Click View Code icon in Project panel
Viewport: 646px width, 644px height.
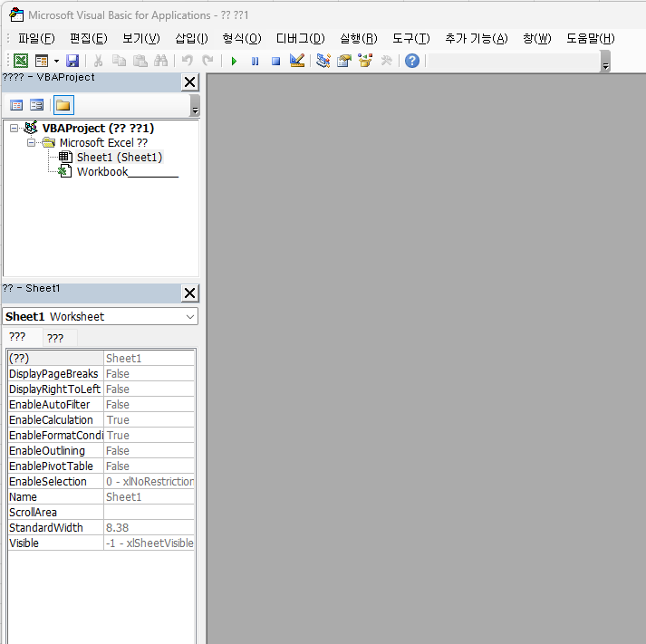[x=16, y=105]
